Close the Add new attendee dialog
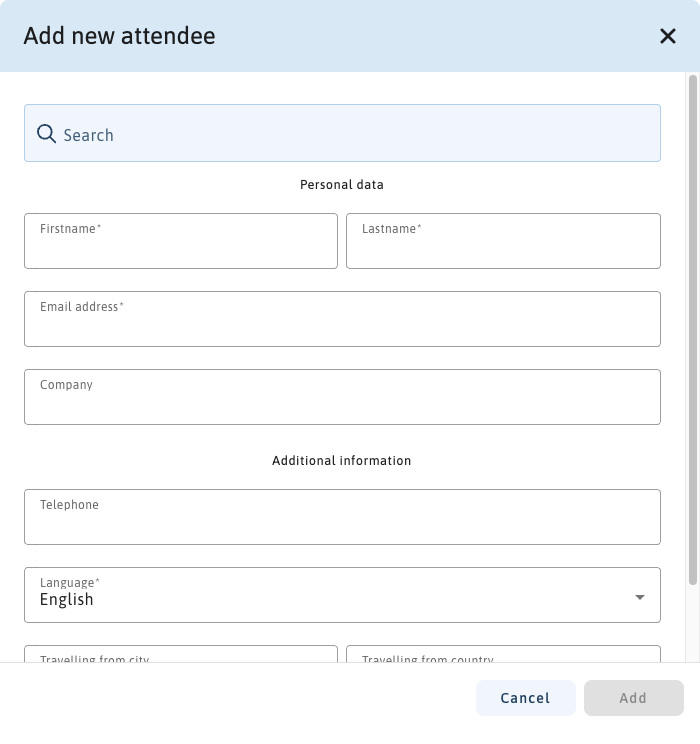 pos(668,36)
